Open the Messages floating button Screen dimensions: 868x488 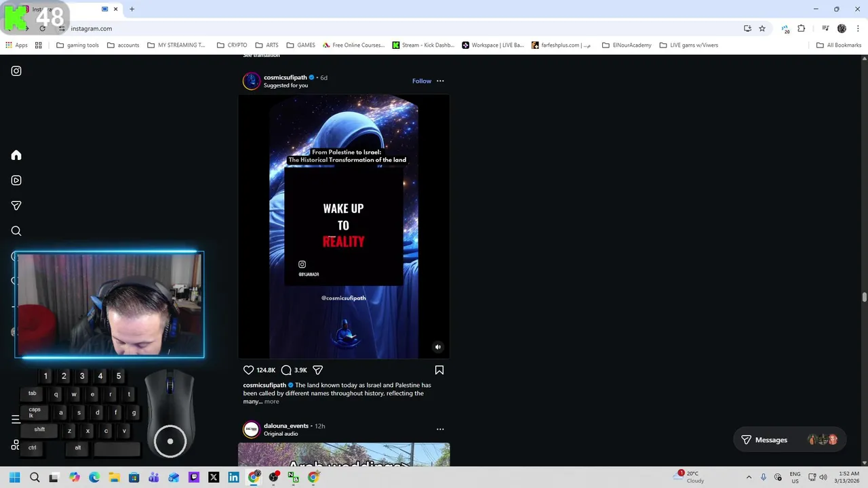tap(790, 440)
